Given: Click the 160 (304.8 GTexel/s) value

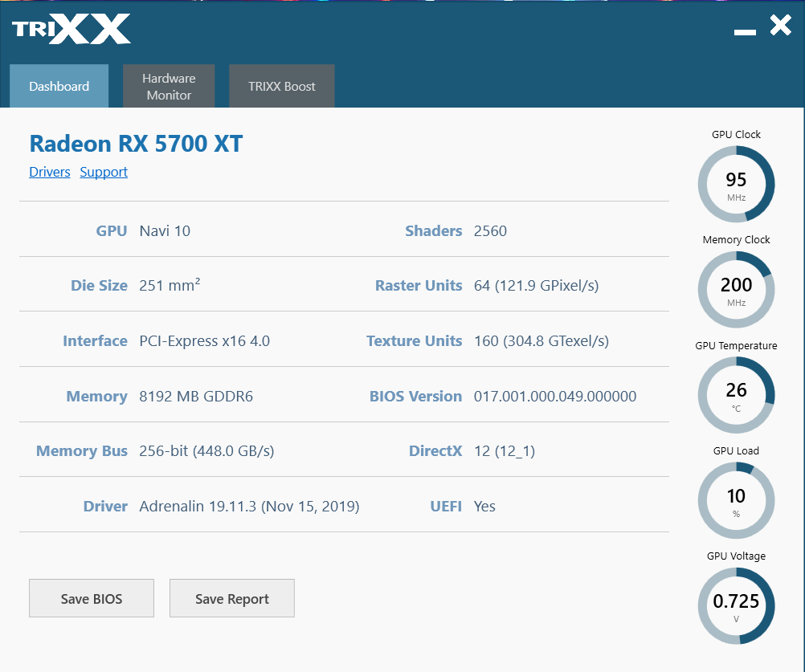Looking at the screenshot, I should click(x=541, y=341).
